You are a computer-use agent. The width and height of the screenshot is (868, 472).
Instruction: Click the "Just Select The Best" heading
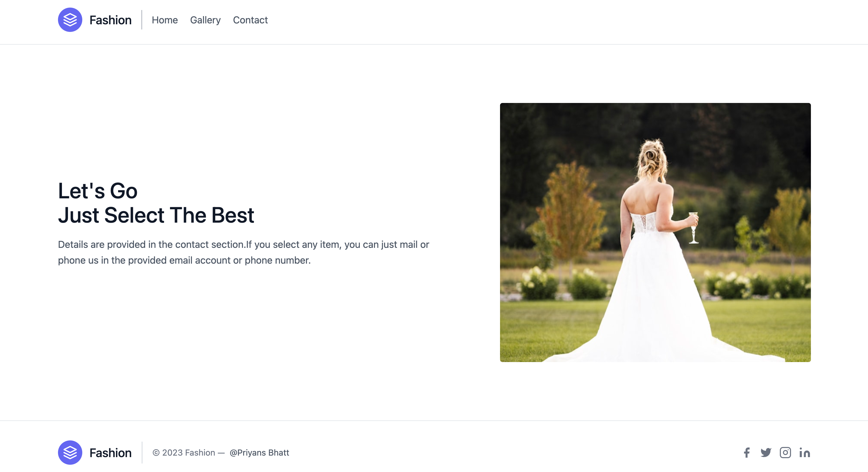click(156, 215)
